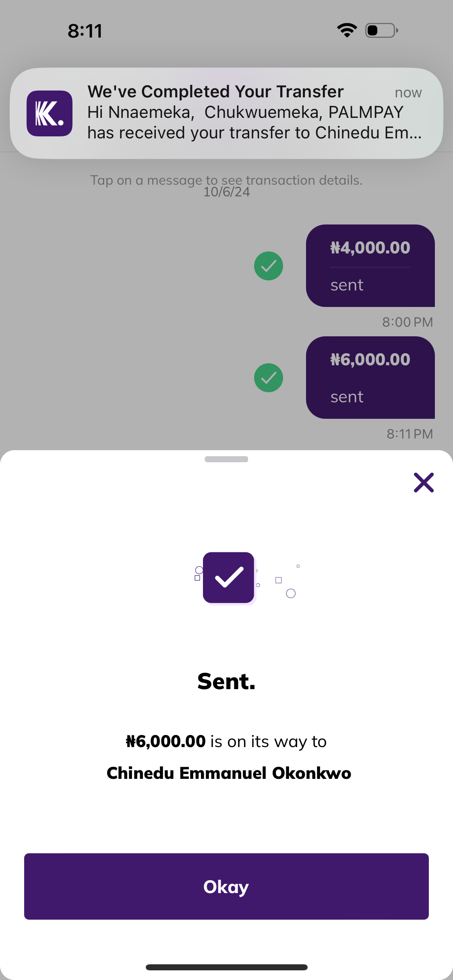Tap the home indicator bar at bottom
The width and height of the screenshot is (453, 980).
click(x=226, y=967)
